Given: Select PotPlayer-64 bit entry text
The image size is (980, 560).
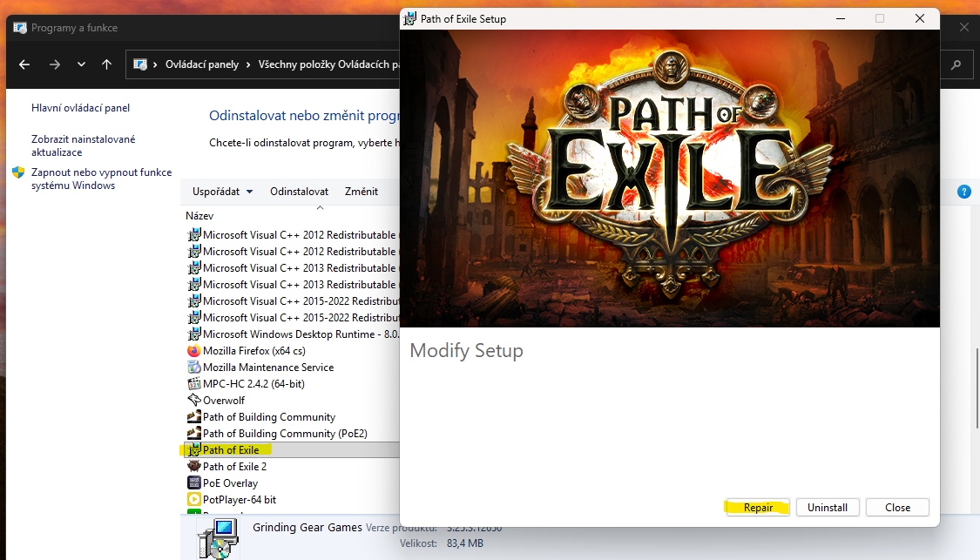Looking at the screenshot, I should pos(240,500).
